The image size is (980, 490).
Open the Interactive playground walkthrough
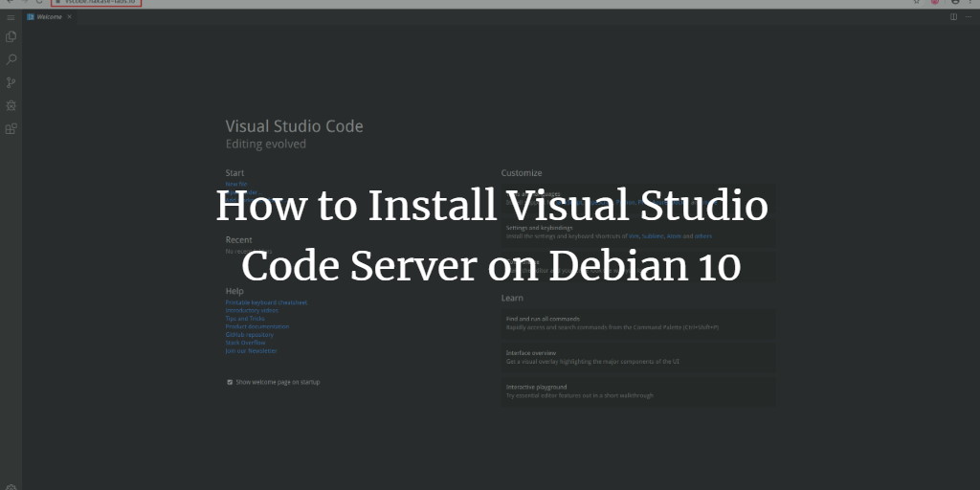(638, 391)
